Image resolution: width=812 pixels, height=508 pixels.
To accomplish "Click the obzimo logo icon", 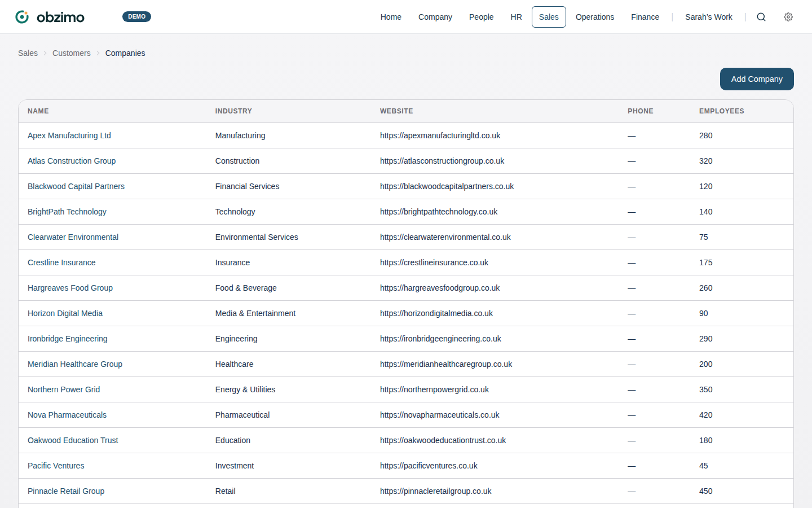I will pos(22,17).
